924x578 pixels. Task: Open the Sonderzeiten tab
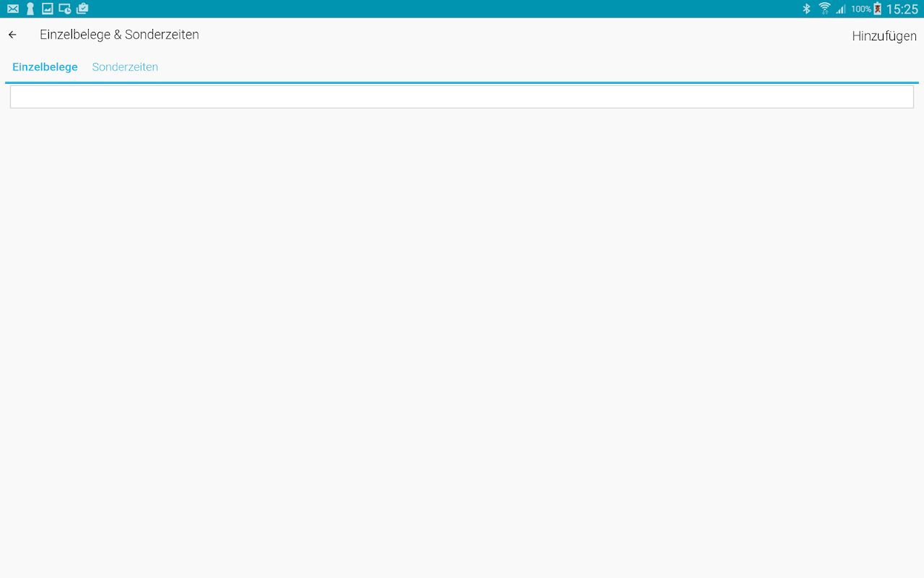tap(125, 67)
